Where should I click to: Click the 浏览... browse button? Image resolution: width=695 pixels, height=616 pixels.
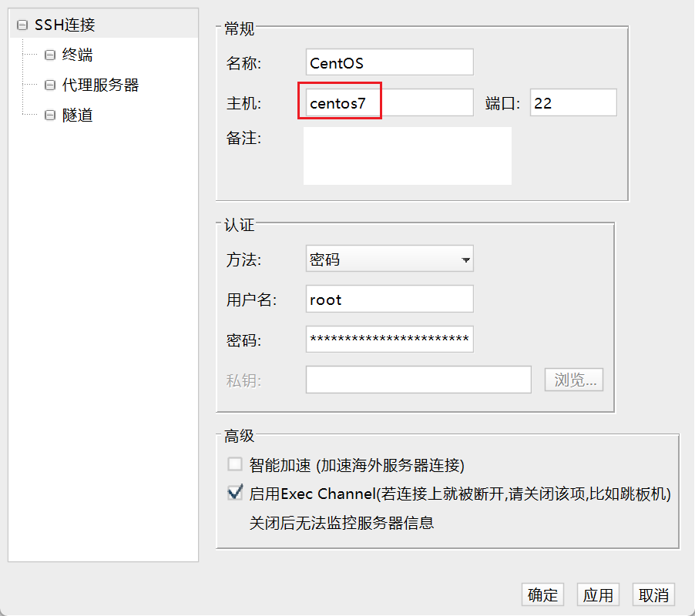574,380
